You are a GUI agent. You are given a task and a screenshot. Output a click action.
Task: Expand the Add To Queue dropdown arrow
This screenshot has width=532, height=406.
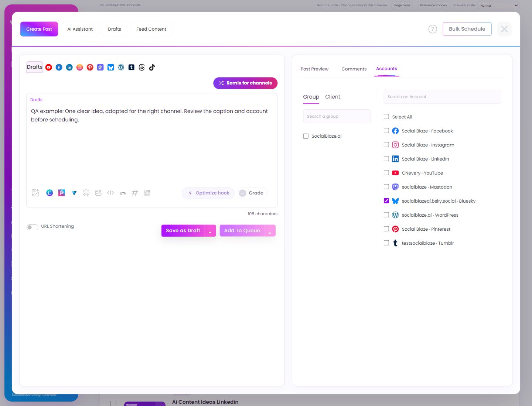pos(270,231)
